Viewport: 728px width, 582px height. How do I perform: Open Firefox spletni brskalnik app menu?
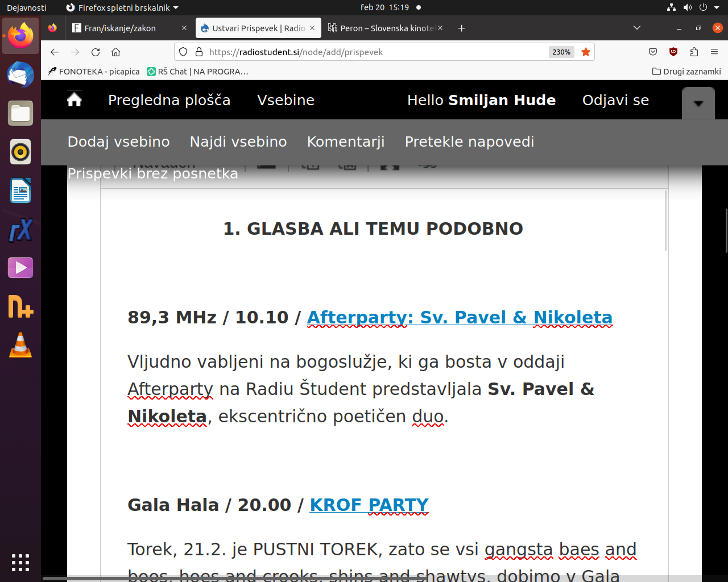pyautogui.click(x=122, y=7)
